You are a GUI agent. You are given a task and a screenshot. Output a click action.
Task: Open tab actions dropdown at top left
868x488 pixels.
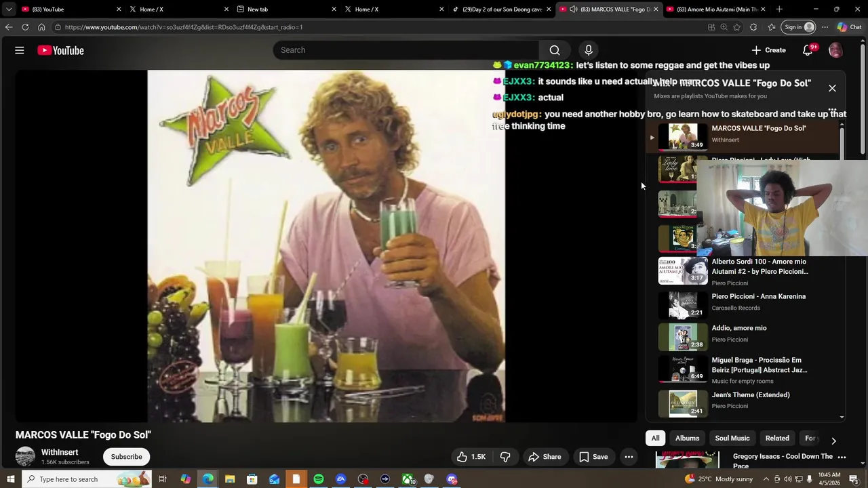(8, 9)
